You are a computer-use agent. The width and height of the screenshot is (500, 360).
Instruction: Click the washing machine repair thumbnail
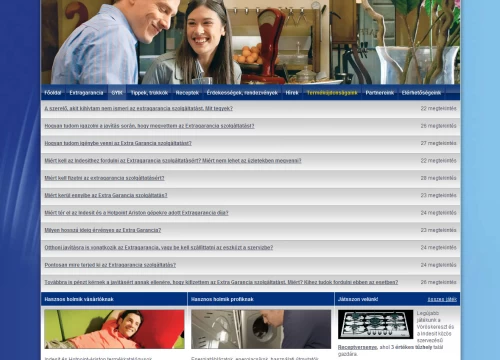pos(261,329)
